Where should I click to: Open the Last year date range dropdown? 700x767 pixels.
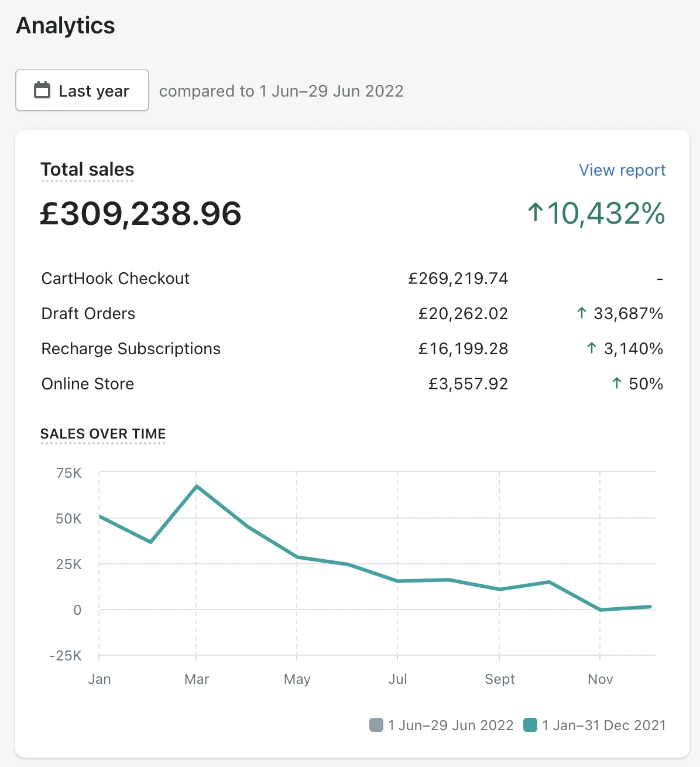83,91
